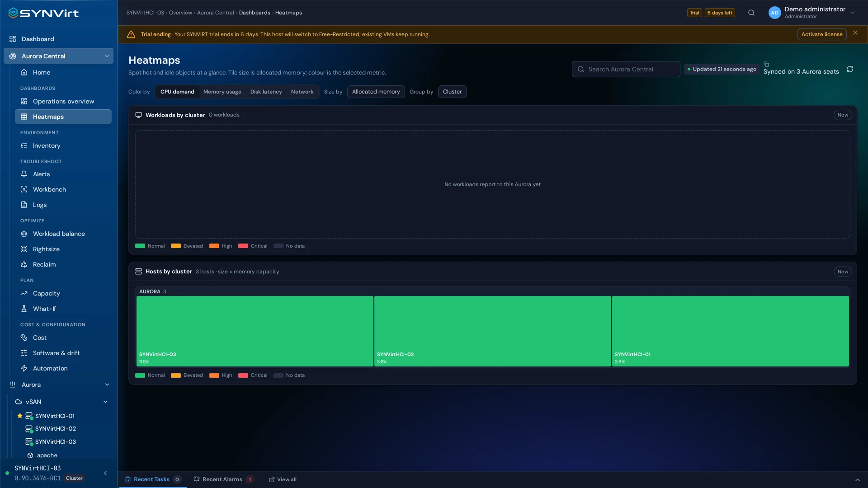The height and width of the screenshot is (488, 868).
Task: Click the SYNVirtHCI-03 heatmap tile
Action: [255, 331]
